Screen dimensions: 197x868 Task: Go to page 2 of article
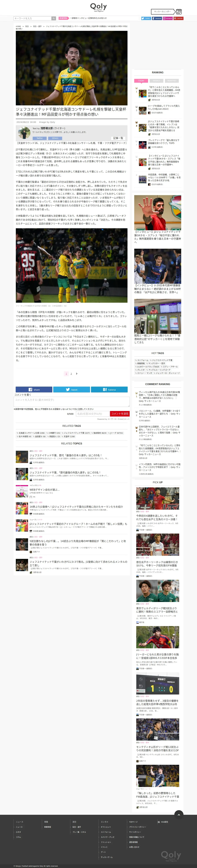point(71,374)
